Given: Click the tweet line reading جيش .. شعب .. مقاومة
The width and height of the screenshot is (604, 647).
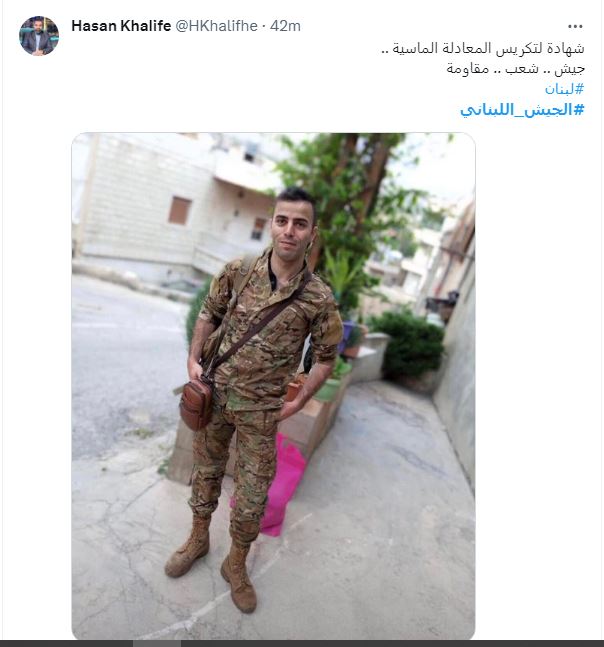Looking at the screenshot, I should click(x=515, y=68).
